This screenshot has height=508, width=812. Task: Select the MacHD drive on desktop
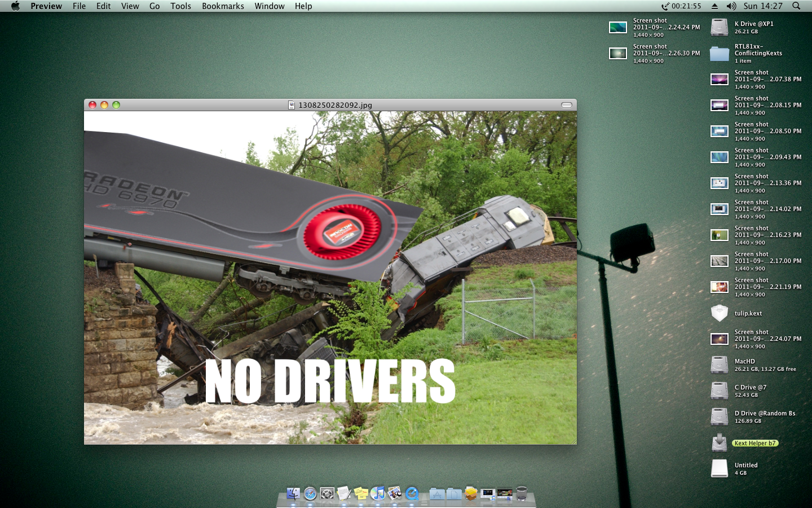click(x=720, y=365)
